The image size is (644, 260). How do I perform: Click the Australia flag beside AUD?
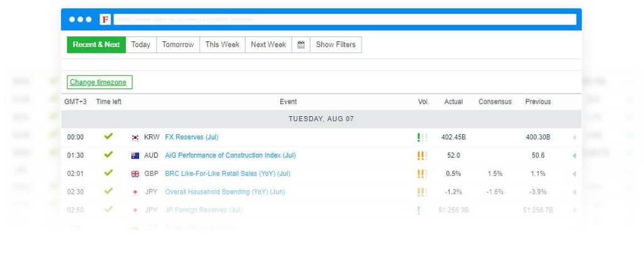click(135, 156)
